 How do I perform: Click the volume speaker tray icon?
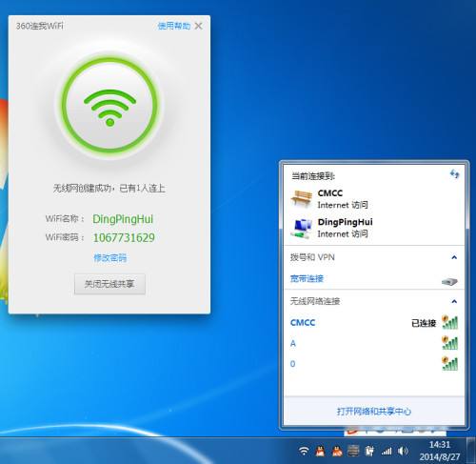pyautogui.click(x=403, y=451)
